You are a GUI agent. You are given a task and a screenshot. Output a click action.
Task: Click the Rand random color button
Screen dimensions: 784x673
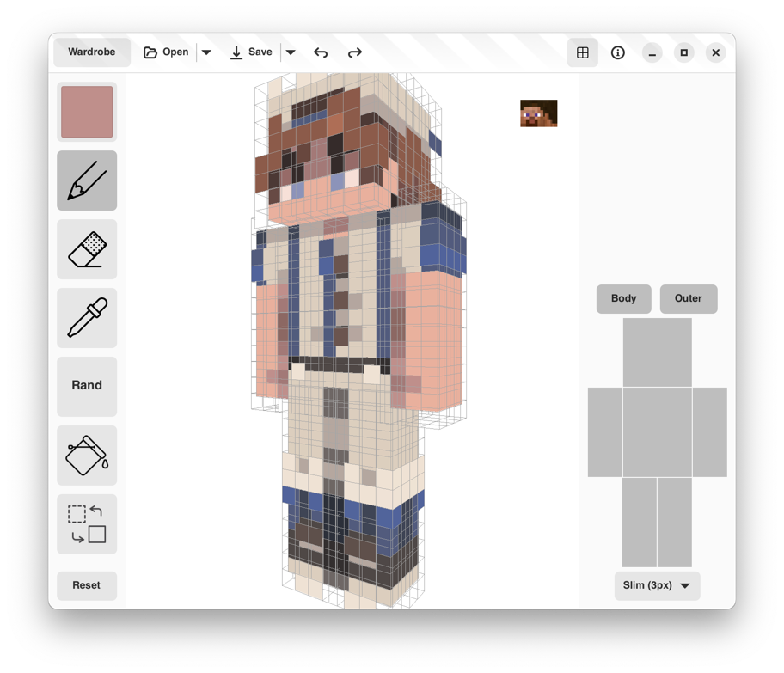(x=87, y=387)
